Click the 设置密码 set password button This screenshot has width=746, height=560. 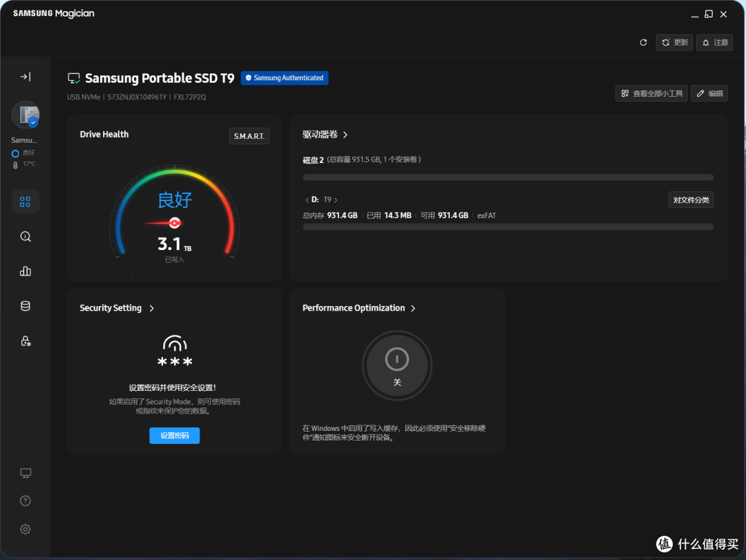click(x=175, y=435)
